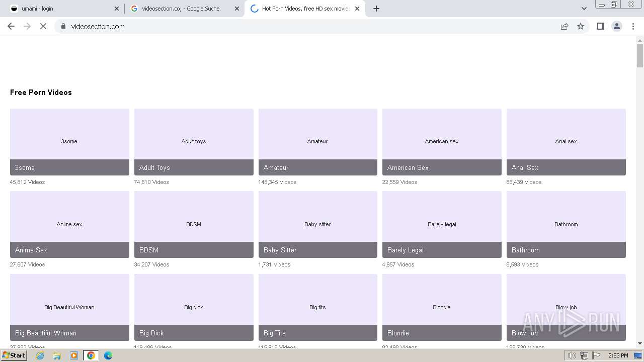Open the Action Center flag icon

[596, 355]
